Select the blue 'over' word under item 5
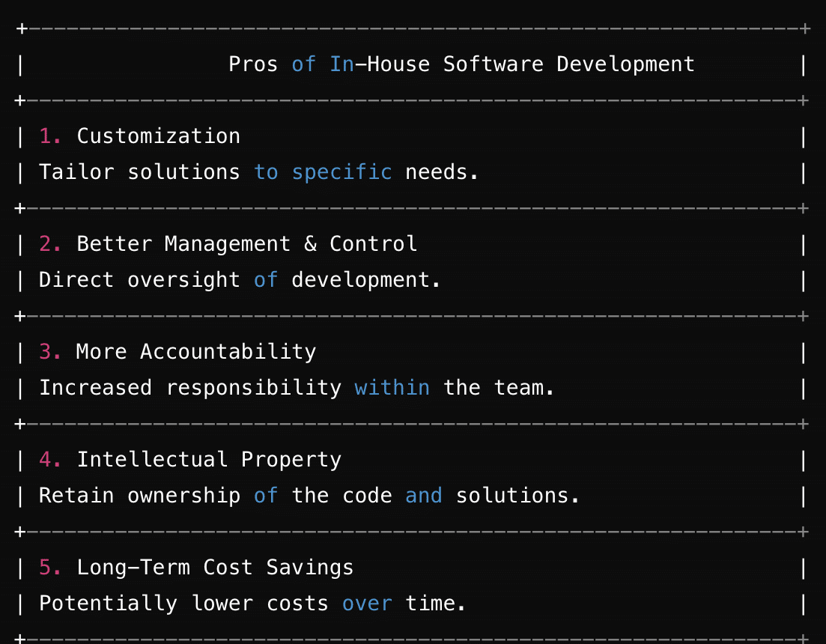Viewport: 826px width, 644px height. point(367,603)
